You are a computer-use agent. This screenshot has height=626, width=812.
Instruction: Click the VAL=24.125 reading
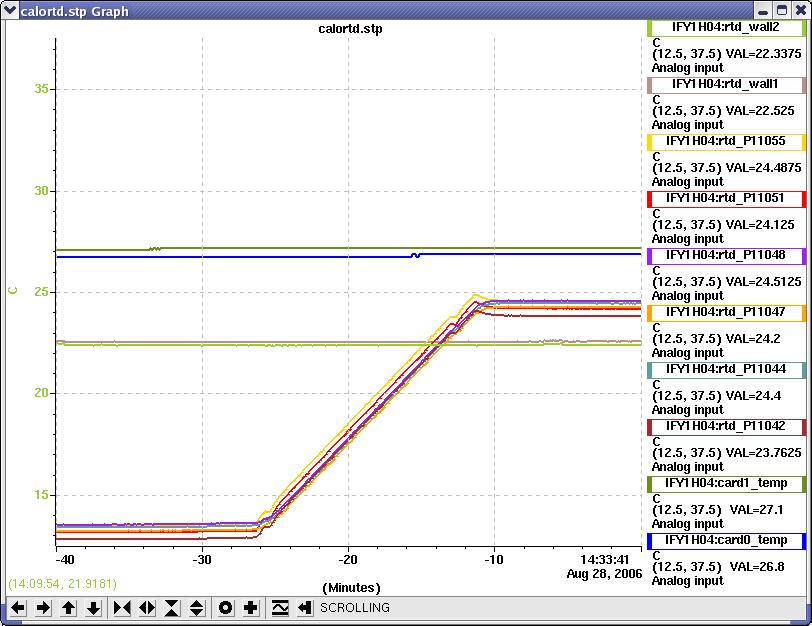pos(760,225)
